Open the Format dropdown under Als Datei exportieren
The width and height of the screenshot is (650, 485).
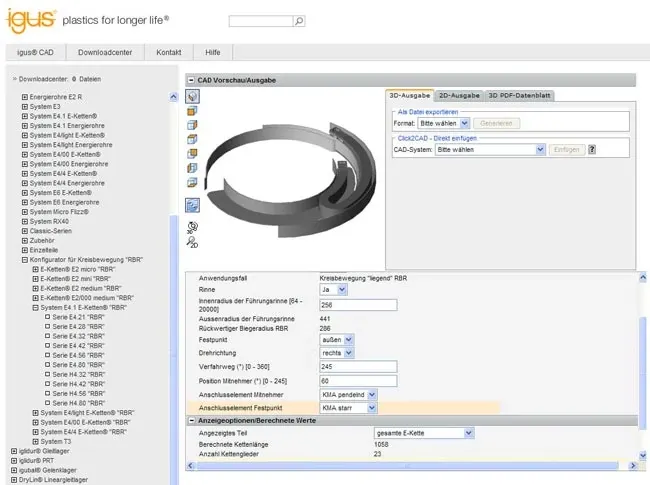click(x=445, y=123)
